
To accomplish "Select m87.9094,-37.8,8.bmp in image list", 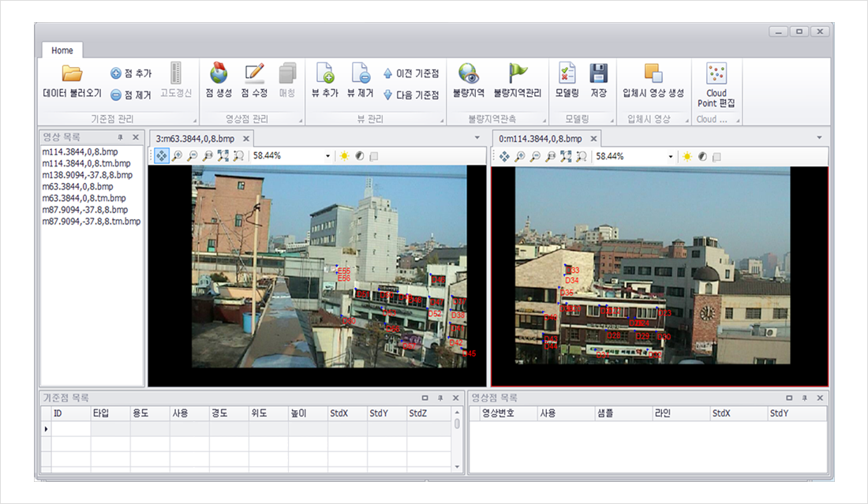I will click(85, 210).
